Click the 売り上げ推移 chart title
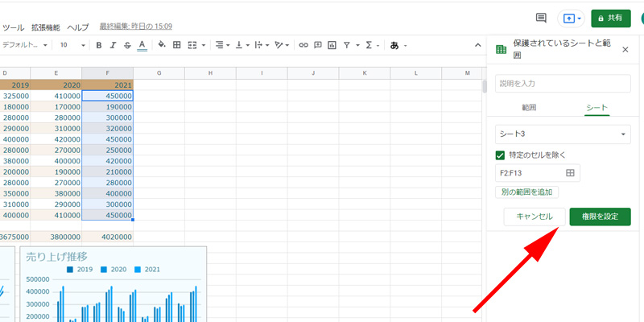 pyautogui.click(x=56, y=257)
